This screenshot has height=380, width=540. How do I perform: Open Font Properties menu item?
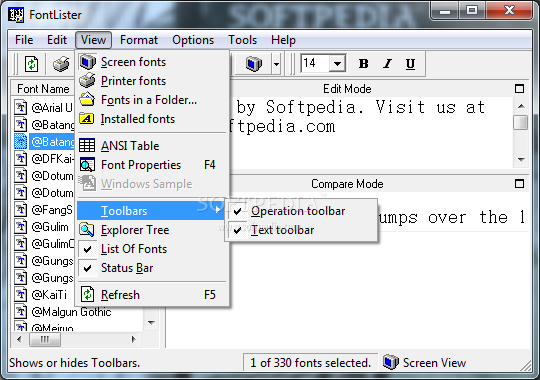(153, 165)
